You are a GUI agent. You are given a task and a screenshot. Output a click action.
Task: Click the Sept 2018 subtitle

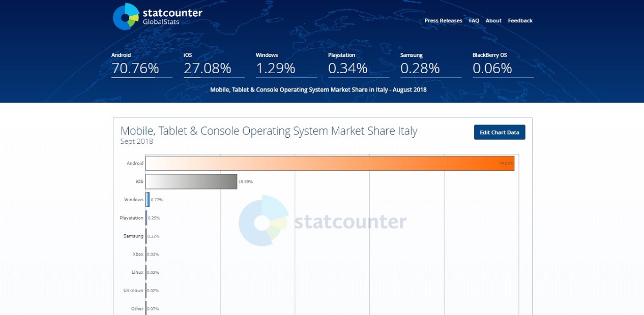[x=137, y=142]
